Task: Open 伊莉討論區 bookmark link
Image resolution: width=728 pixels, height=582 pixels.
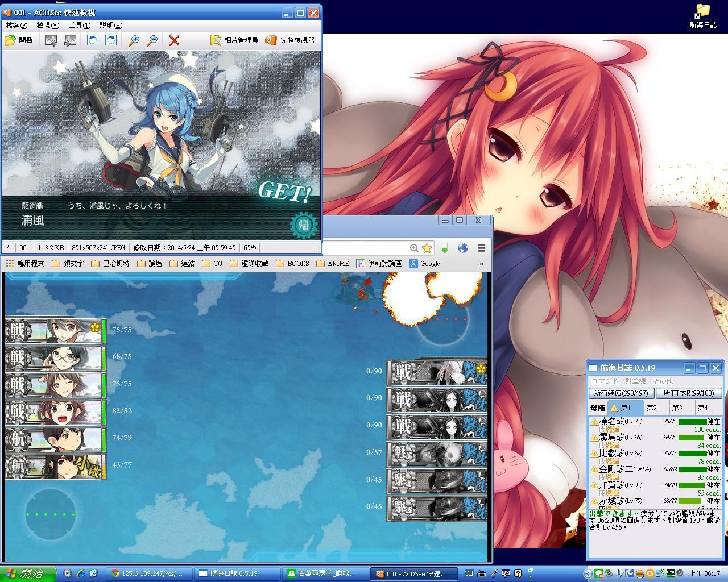Action: pyautogui.click(x=379, y=264)
